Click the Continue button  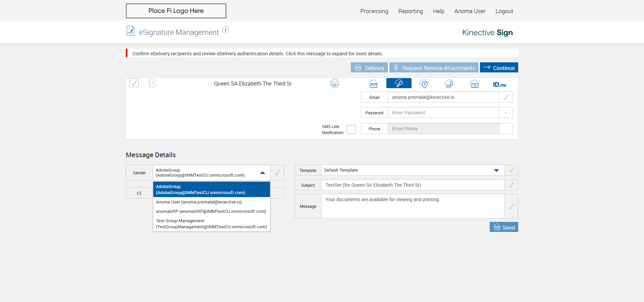499,68
